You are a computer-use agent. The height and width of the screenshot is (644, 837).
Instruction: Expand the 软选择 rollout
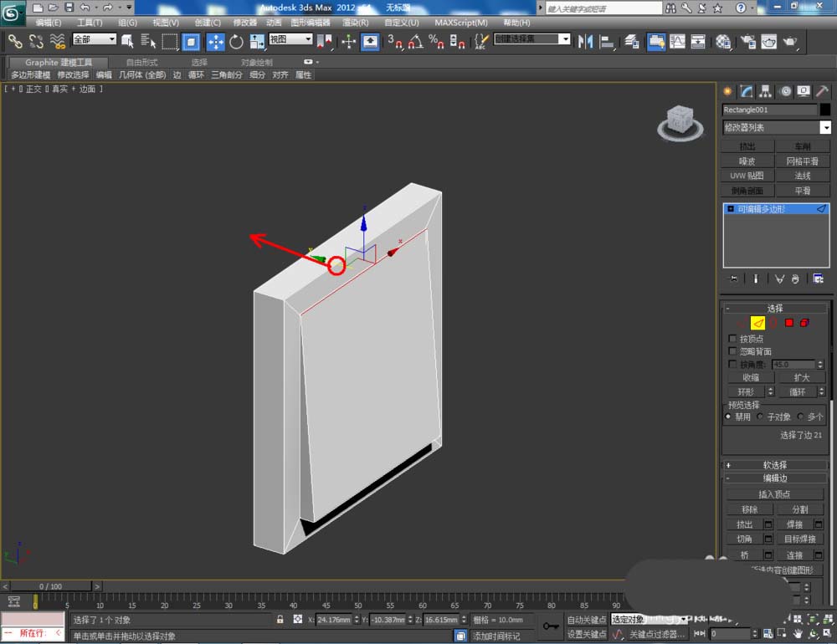[774, 465]
